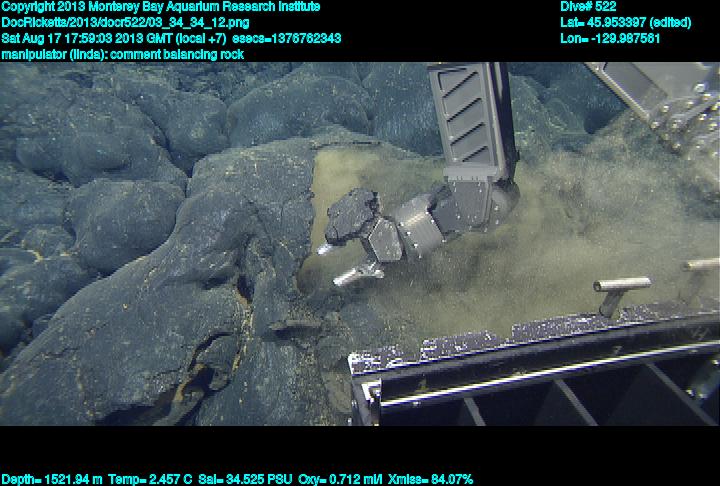This screenshot has width=720, height=486.
Task: Select the Sat Aug 17 GMT timestamp
Action: (x=112, y=38)
